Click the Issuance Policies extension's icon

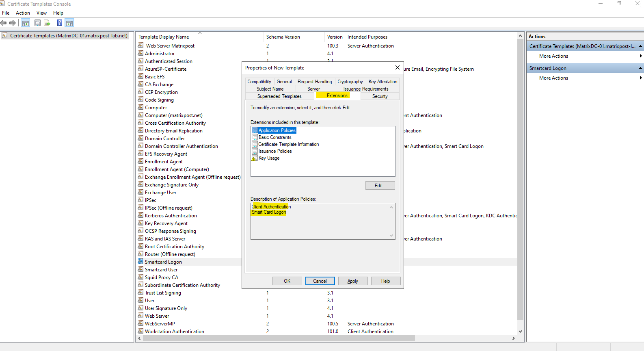(255, 151)
